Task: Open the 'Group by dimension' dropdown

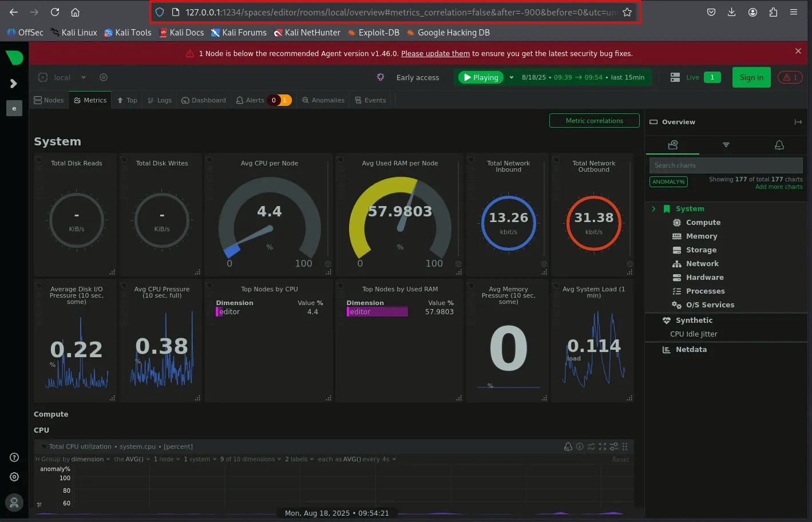Action: pyautogui.click(x=76, y=459)
